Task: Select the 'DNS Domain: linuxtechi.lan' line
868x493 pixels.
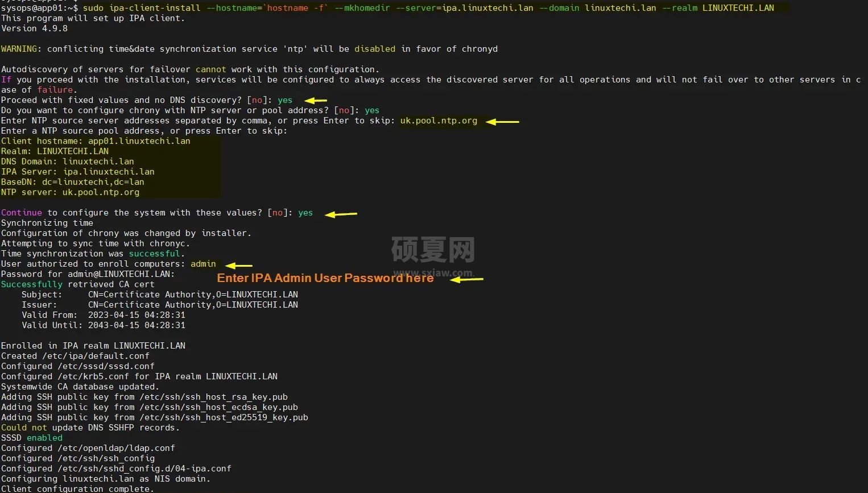Action: point(68,161)
